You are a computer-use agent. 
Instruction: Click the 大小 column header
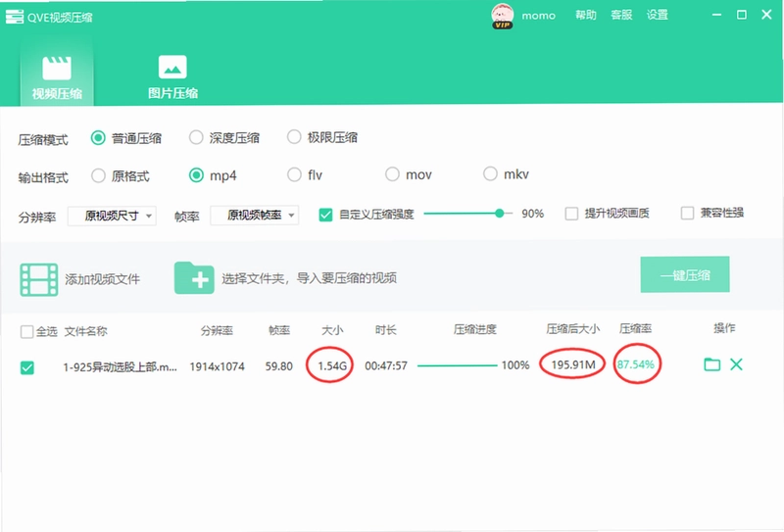[332, 330]
